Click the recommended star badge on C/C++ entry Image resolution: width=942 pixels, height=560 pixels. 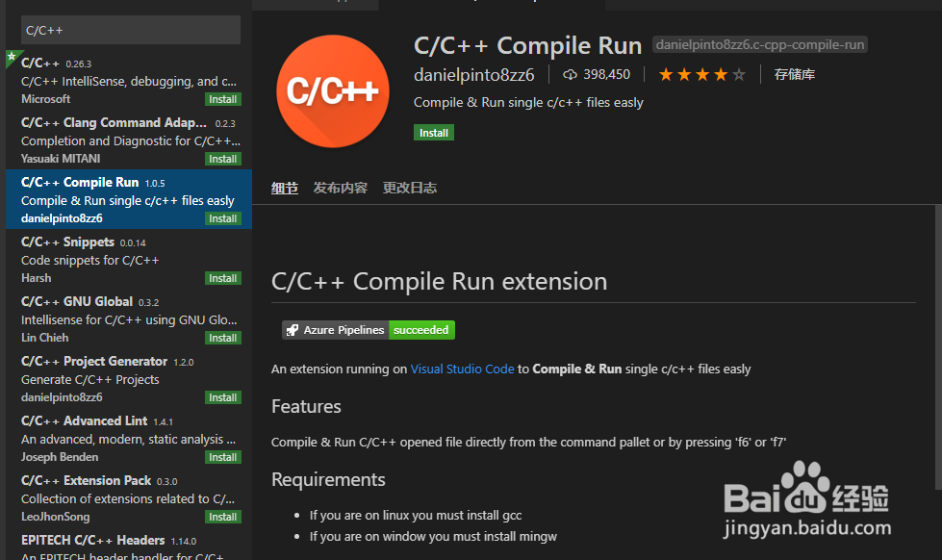point(12,57)
